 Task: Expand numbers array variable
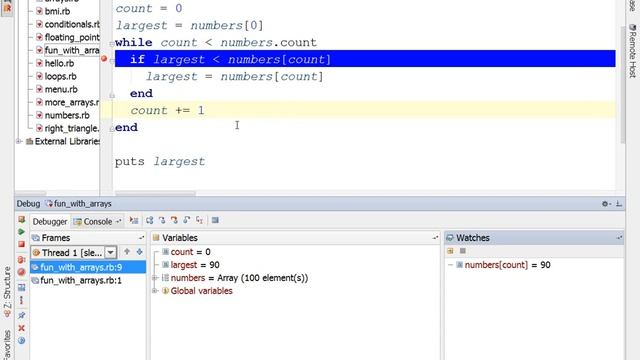point(155,278)
